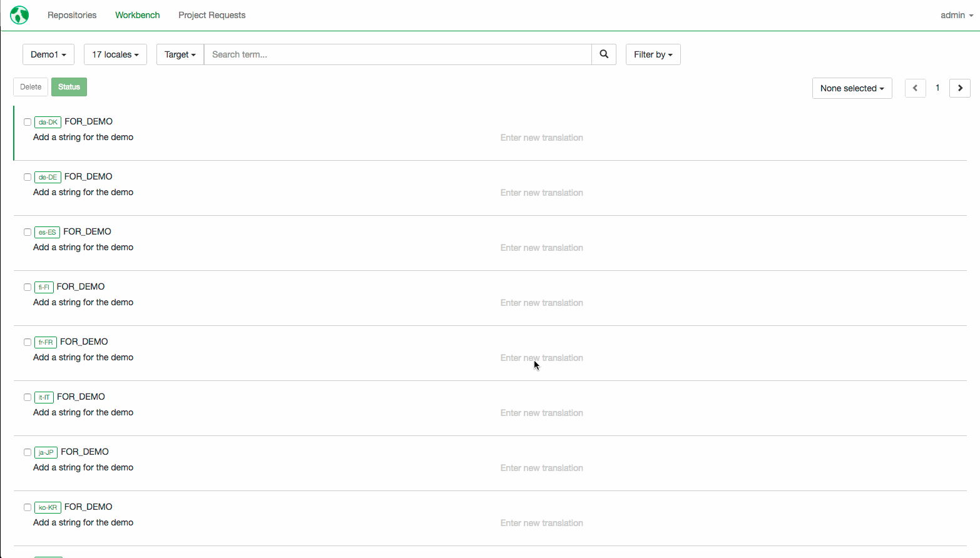
Task: Click FOR_DEMO string name in ko-KR row
Action: click(88, 507)
